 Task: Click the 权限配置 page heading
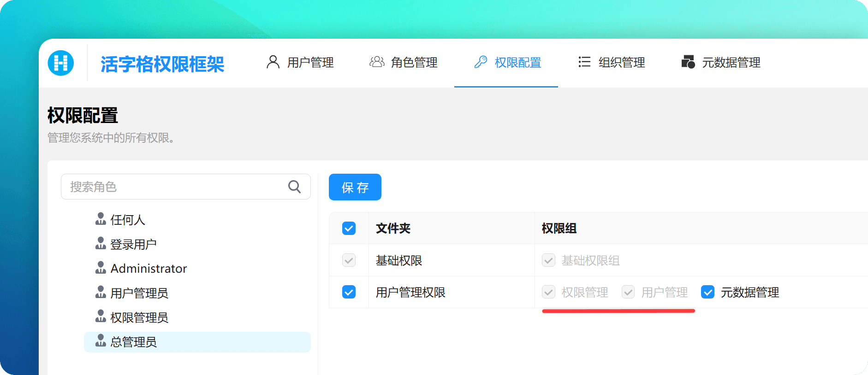[x=83, y=115]
